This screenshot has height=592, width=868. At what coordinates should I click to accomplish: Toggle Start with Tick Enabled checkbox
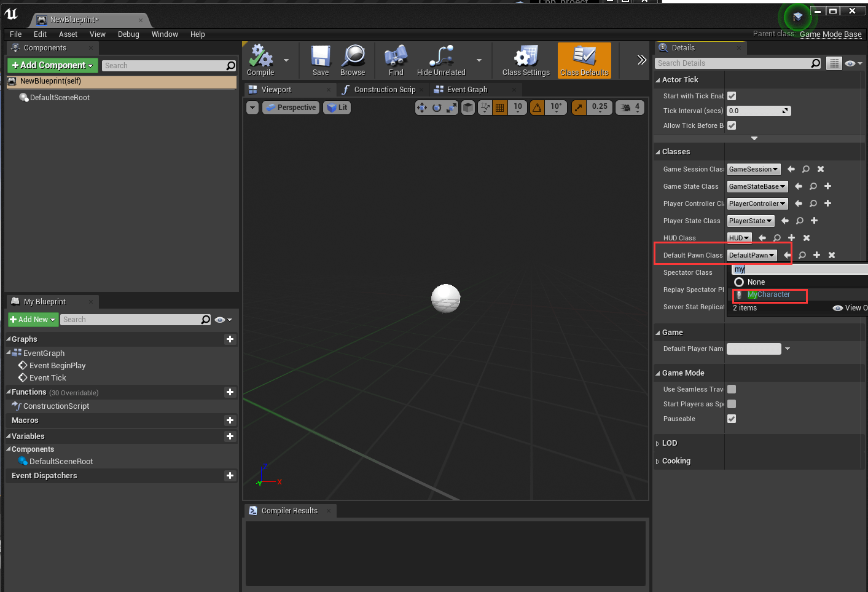[732, 96]
